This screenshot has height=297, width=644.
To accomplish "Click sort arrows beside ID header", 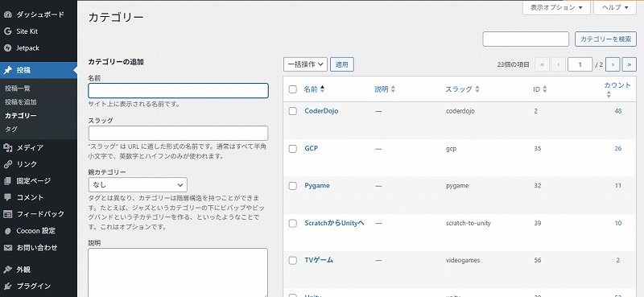I will tap(545, 89).
